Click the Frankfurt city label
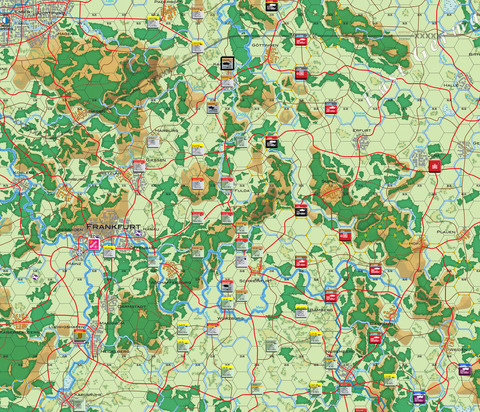This screenshot has height=412, width=480. (x=113, y=226)
